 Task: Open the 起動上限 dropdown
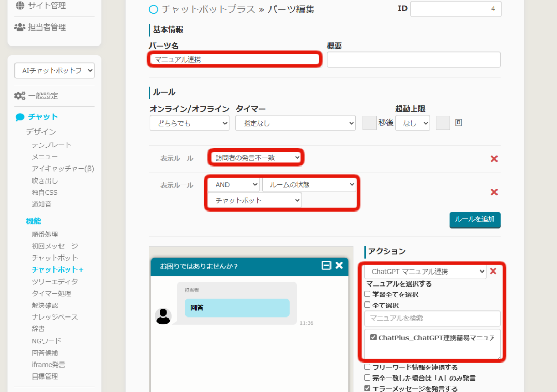[412, 123]
